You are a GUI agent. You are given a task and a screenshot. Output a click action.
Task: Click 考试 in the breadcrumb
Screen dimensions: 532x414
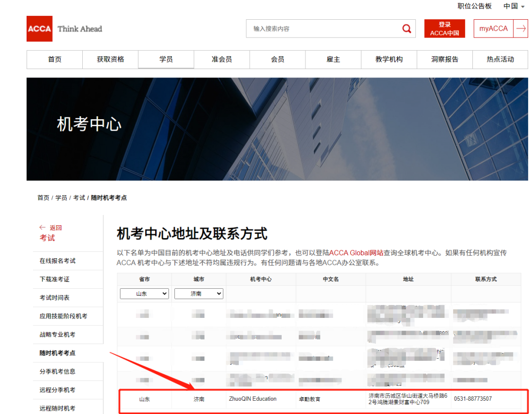click(x=79, y=198)
